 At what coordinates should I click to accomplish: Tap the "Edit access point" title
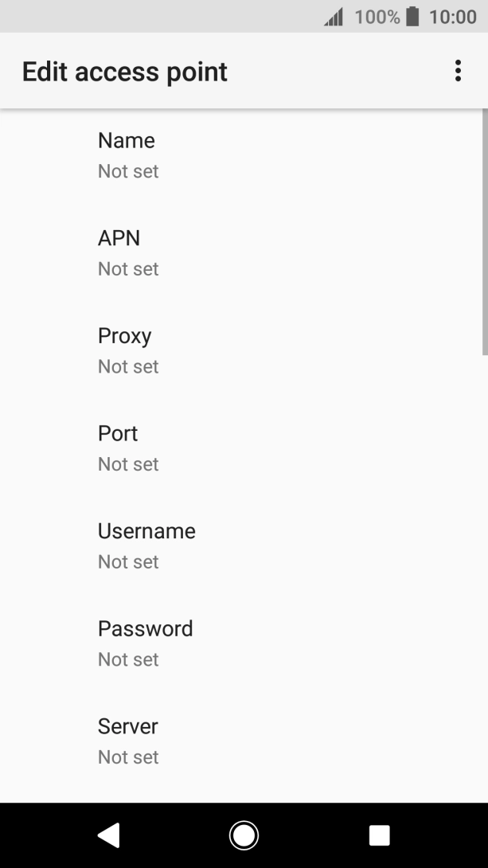click(125, 72)
